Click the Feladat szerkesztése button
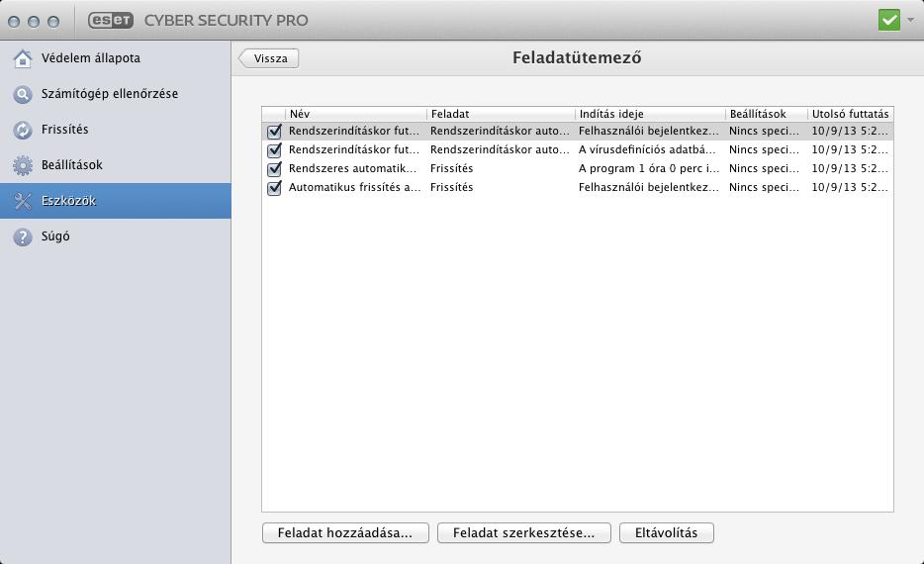Viewport: 924px width, 564px height. [x=524, y=532]
